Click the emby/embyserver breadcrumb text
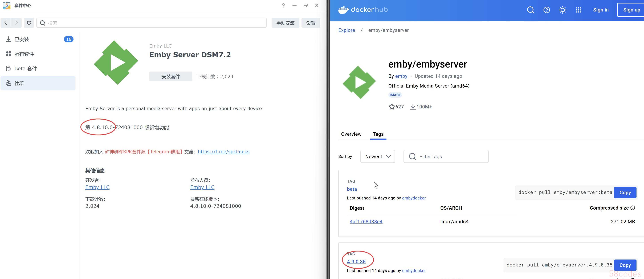Image resolution: width=644 pixels, height=279 pixels. click(388, 30)
